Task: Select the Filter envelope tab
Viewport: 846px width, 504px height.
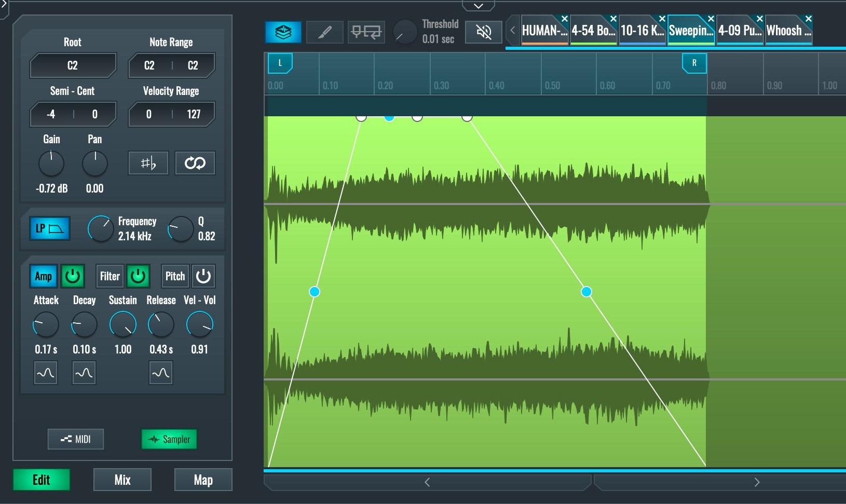Action: click(x=110, y=276)
